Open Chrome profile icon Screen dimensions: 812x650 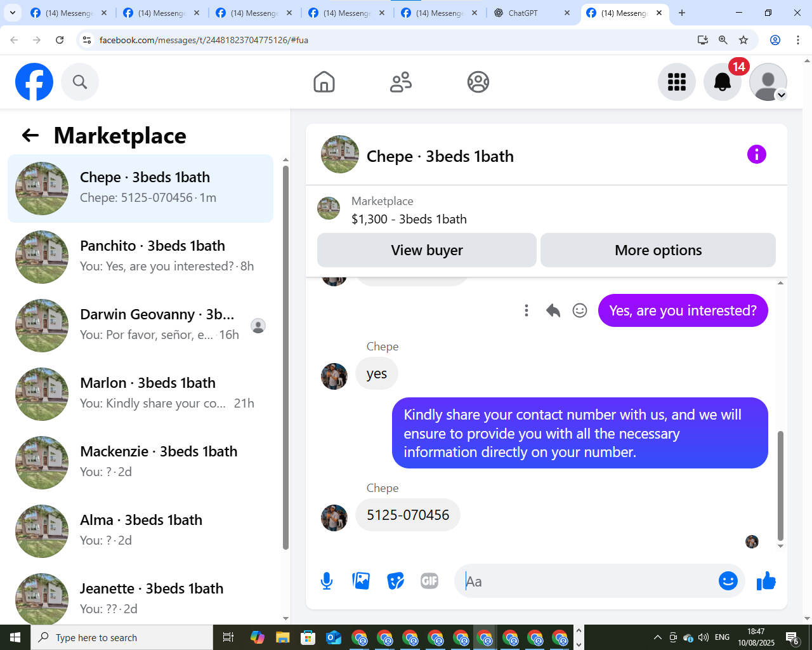pyautogui.click(x=775, y=40)
